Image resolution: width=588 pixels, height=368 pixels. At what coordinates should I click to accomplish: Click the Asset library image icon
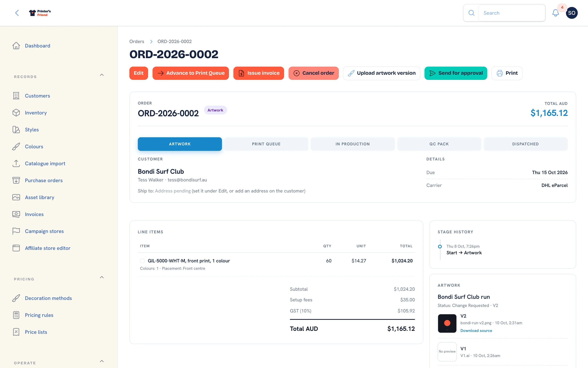16,197
